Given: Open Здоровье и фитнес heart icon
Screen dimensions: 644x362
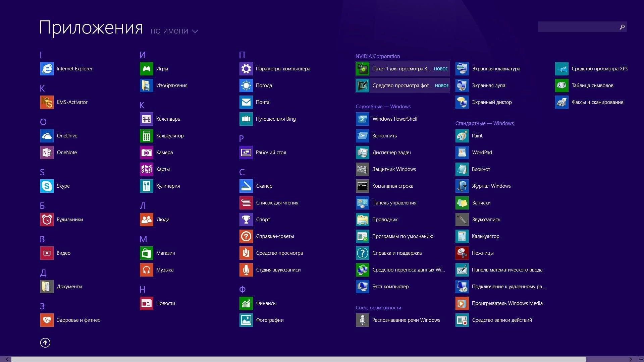Looking at the screenshot, I should click(47, 320).
